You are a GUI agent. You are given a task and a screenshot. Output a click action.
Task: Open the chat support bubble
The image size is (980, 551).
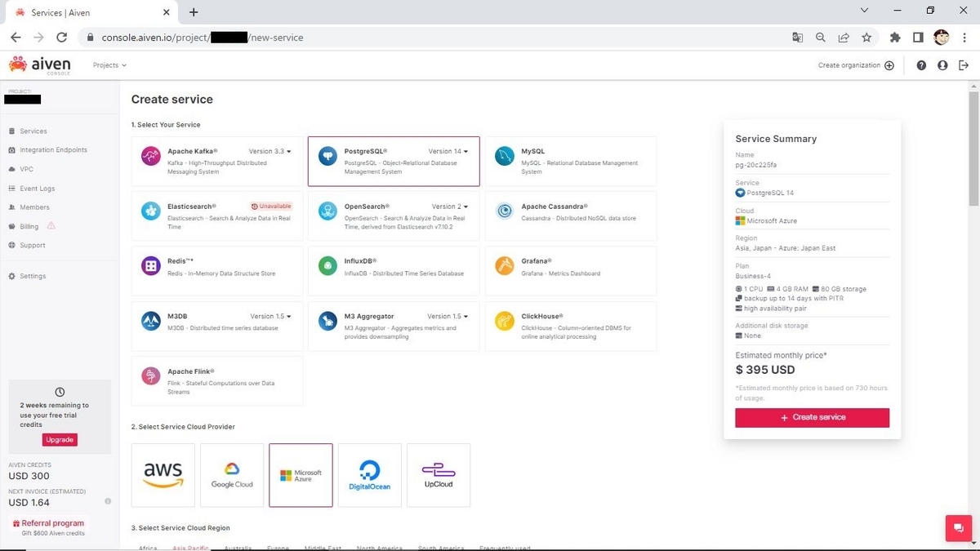(957, 528)
